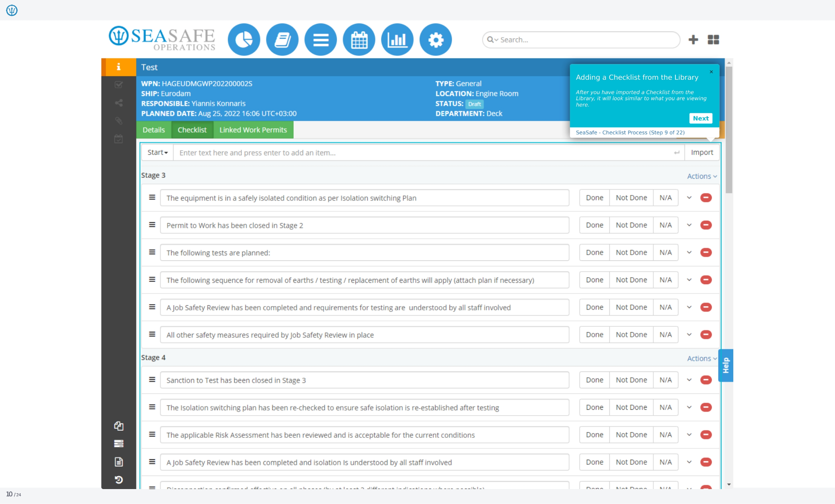Click the enter-arrow submit icon in add-item field
835x504 pixels.
(x=676, y=153)
